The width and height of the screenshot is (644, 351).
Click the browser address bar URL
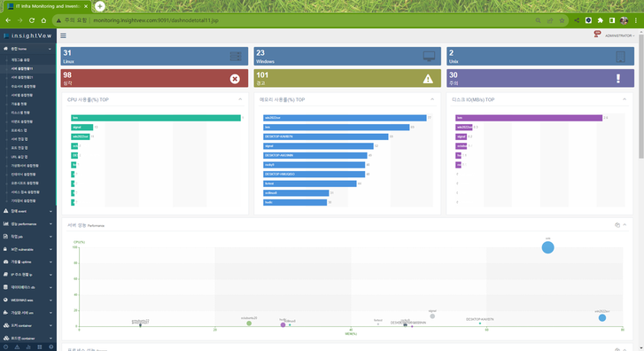pos(156,20)
